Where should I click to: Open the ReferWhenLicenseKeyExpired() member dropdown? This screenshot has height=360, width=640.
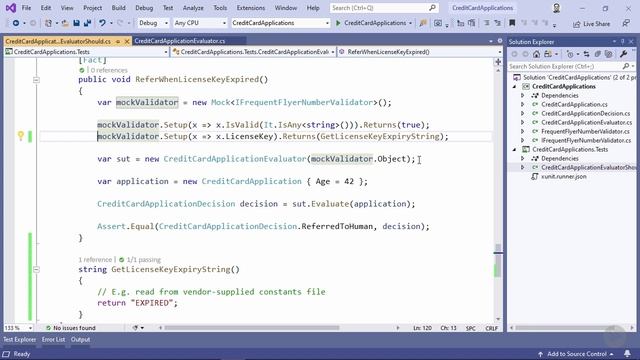click(420, 52)
